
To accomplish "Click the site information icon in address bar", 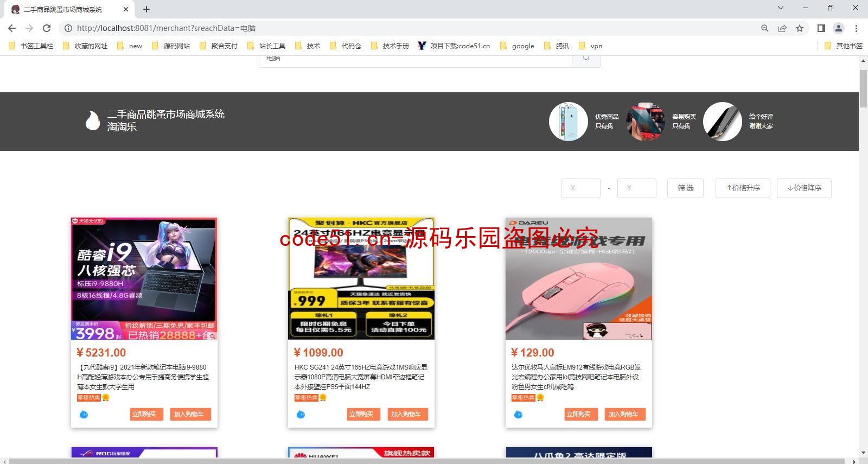I will pyautogui.click(x=68, y=28).
